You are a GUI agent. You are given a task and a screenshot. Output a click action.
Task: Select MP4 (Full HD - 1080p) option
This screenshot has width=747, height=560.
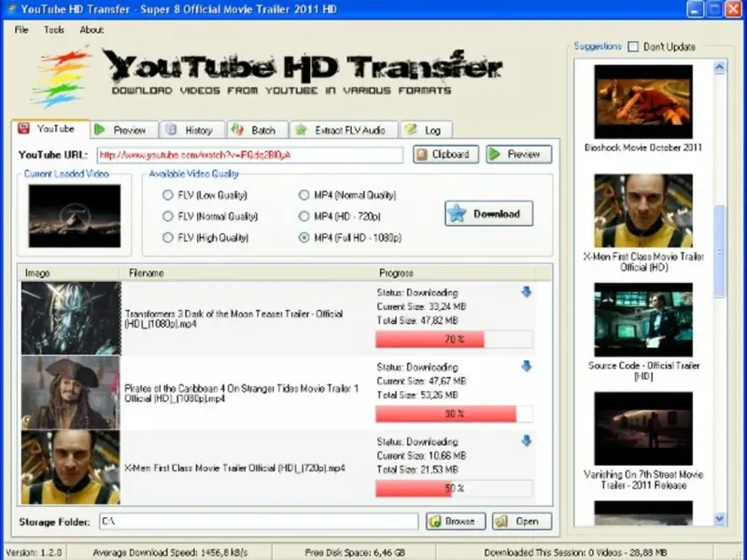[x=304, y=237]
